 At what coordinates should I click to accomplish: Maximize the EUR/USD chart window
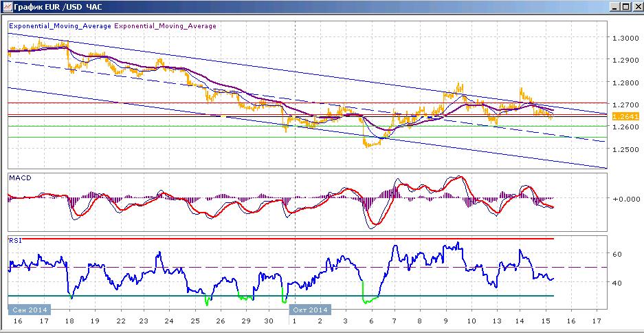[625, 7]
